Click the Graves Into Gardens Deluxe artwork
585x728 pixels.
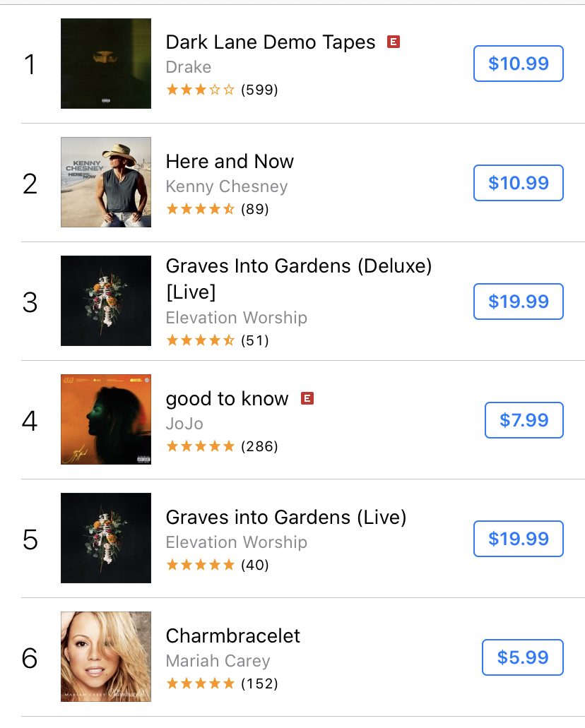point(106,301)
